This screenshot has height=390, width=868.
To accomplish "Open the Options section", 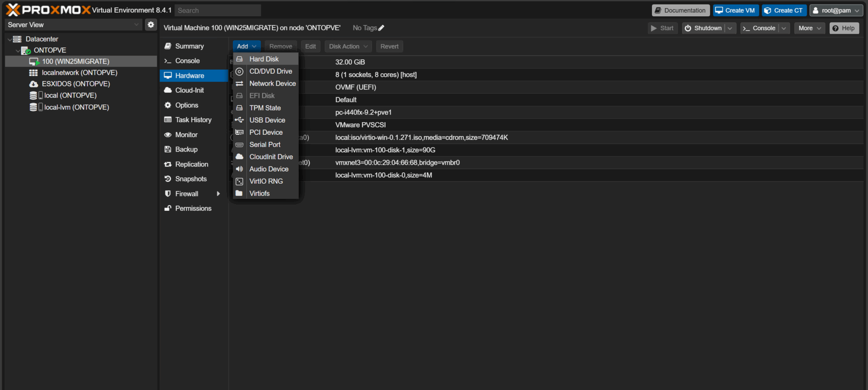I will pyautogui.click(x=194, y=105).
